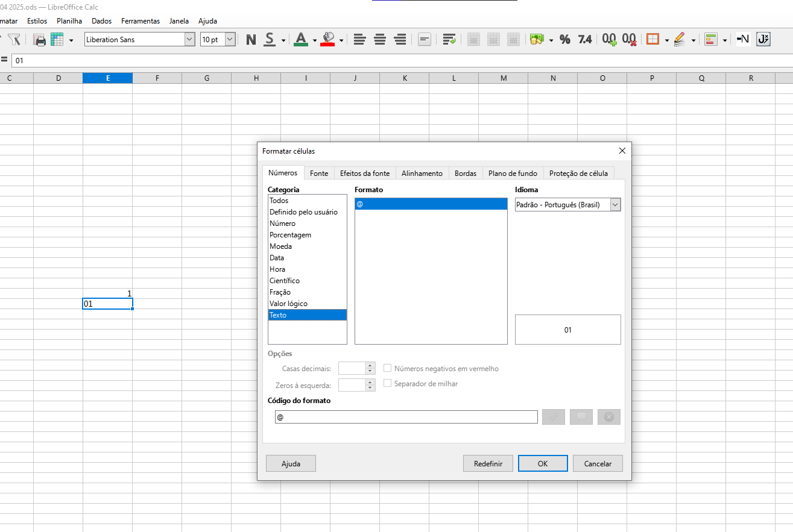Select the Moeda category
Image resolution: width=793 pixels, height=532 pixels.
[308, 246]
